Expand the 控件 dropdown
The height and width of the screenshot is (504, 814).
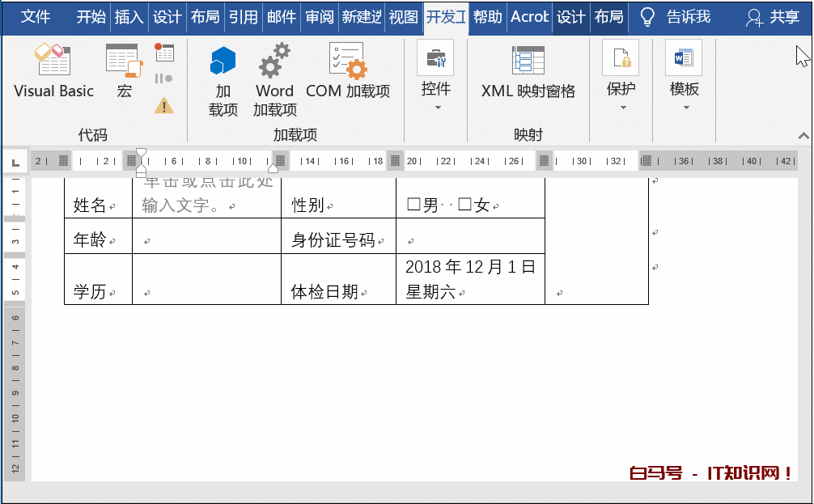(x=436, y=89)
